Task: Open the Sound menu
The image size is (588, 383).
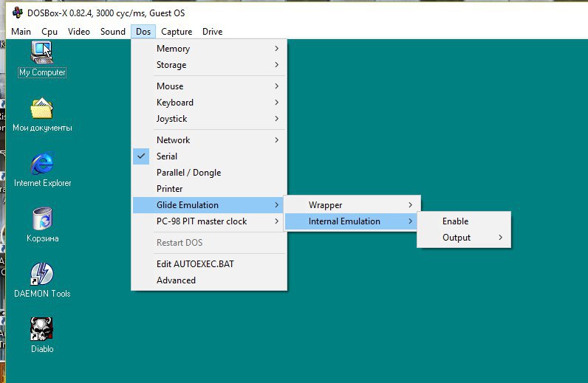Action: point(113,32)
